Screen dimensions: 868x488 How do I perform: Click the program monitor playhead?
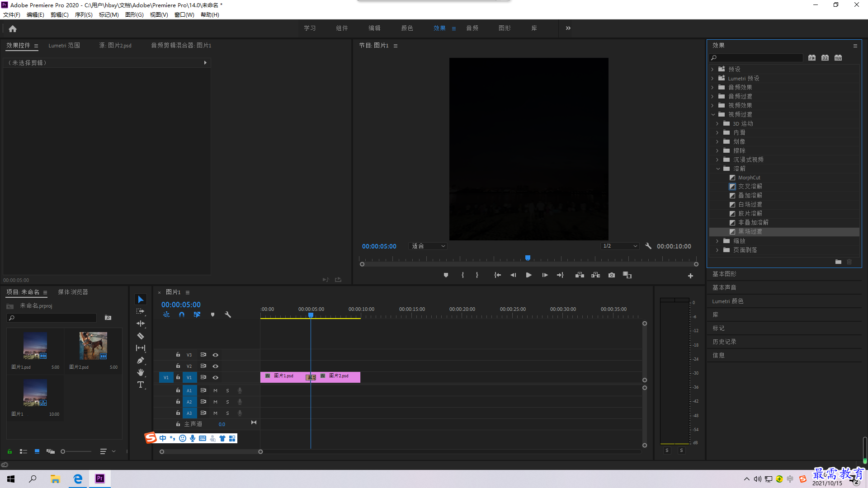click(x=528, y=258)
